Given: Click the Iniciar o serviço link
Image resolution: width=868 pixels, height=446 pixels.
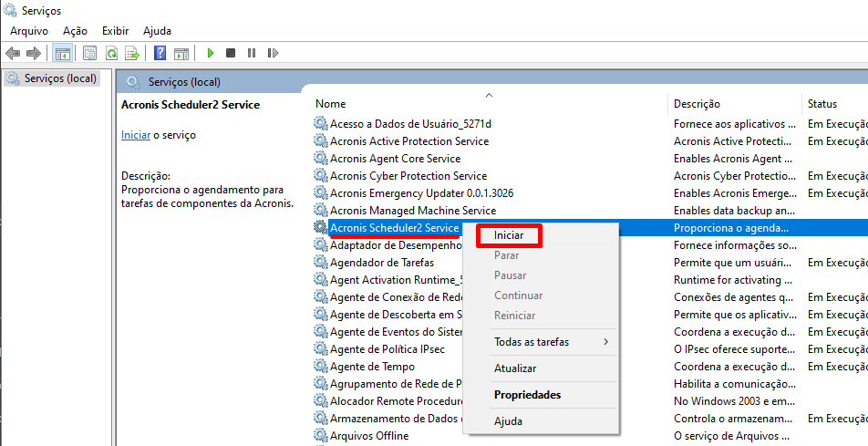Looking at the screenshot, I should 135,135.
